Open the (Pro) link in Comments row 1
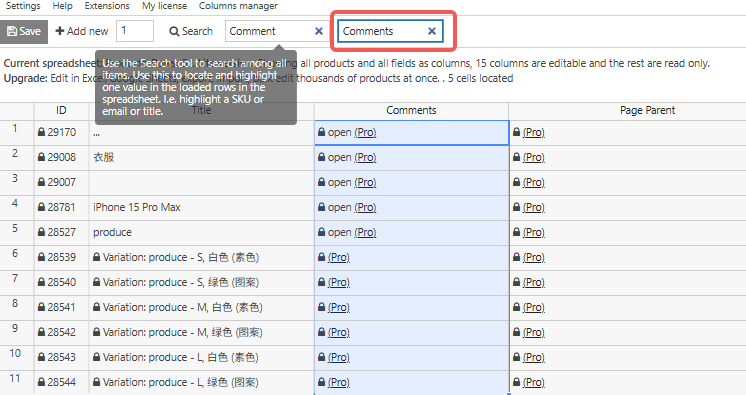Screen dimensions: 746x395 pyautogui.click(x=365, y=132)
